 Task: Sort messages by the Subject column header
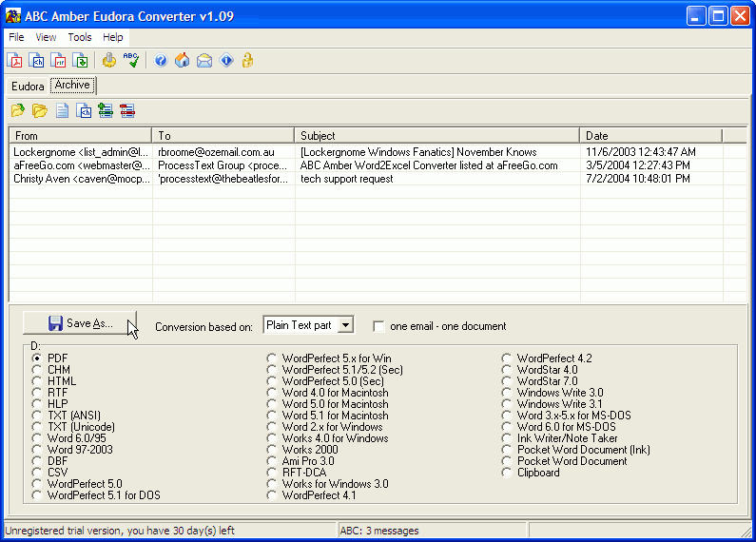[436, 135]
